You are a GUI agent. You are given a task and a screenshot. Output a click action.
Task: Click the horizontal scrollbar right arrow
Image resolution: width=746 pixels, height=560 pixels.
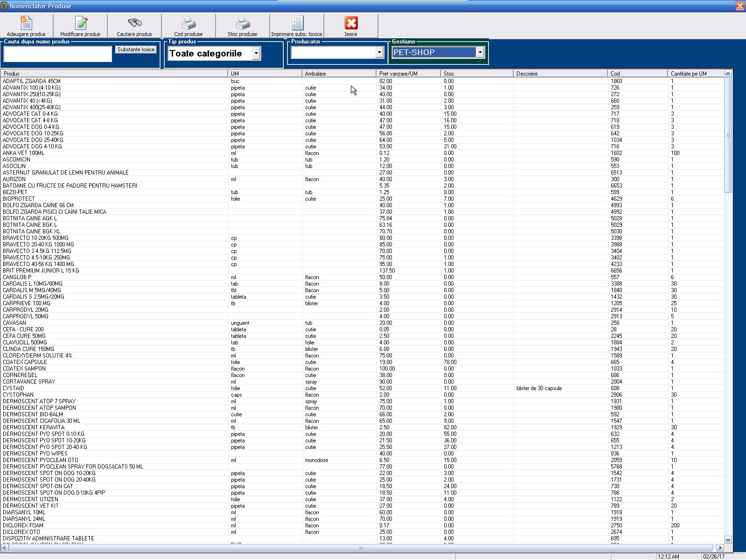720,547
